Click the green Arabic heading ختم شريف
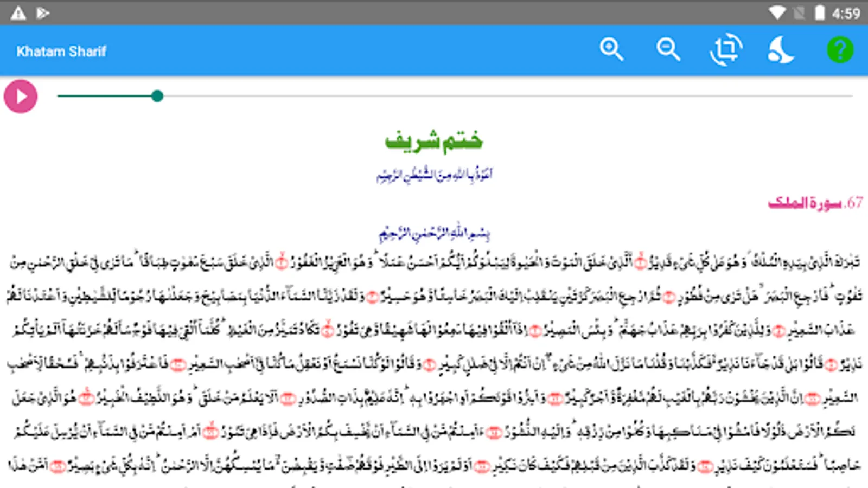This screenshot has width=868, height=488. coord(433,141)
